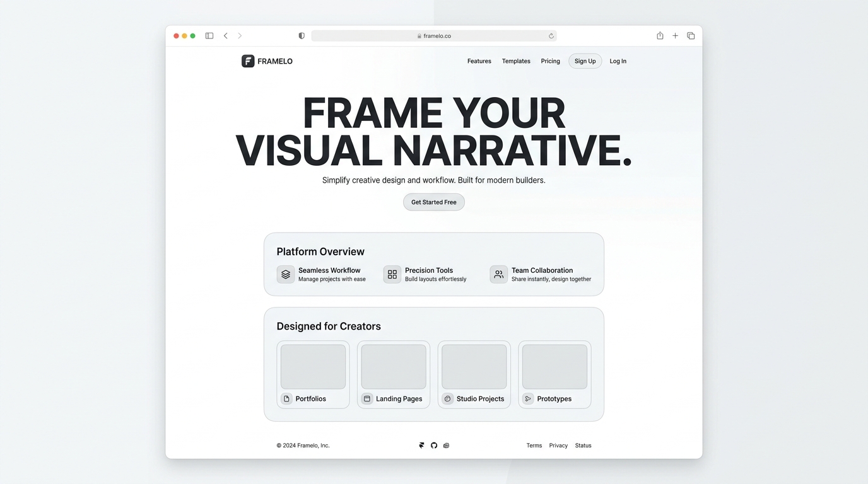The image size is (868, 484).
Task: Click the privacy shield icon
Action: pos(302,36)
